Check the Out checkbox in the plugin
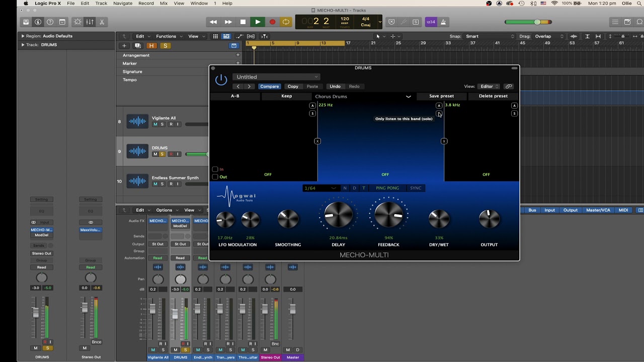The height and width of the screenshot is (362, 644). (215, 177)
